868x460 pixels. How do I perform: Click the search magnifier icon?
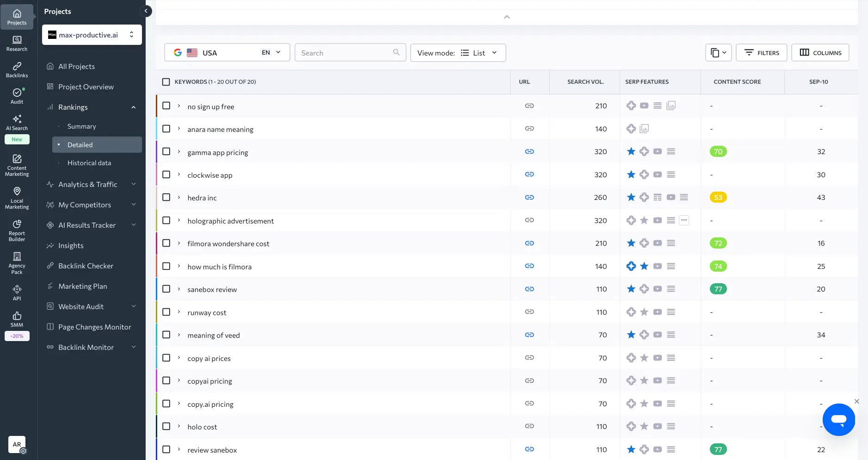click(396, 52)
